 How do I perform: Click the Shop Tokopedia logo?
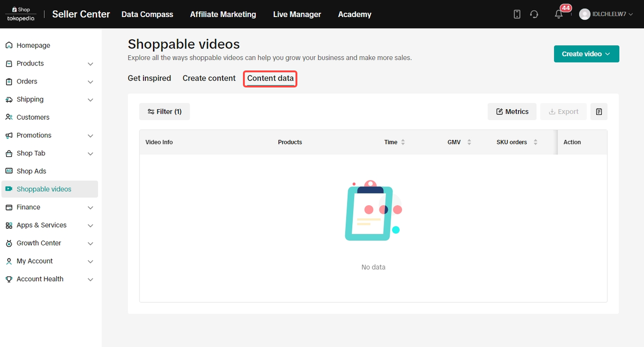coord(22,14)
